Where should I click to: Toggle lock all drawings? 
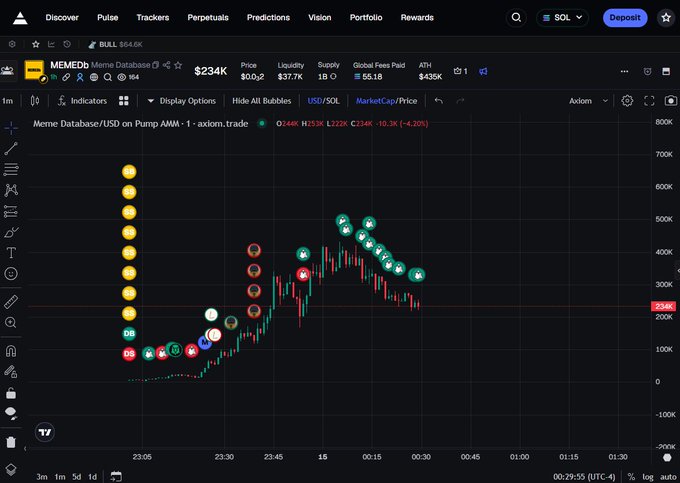(11, 393)
